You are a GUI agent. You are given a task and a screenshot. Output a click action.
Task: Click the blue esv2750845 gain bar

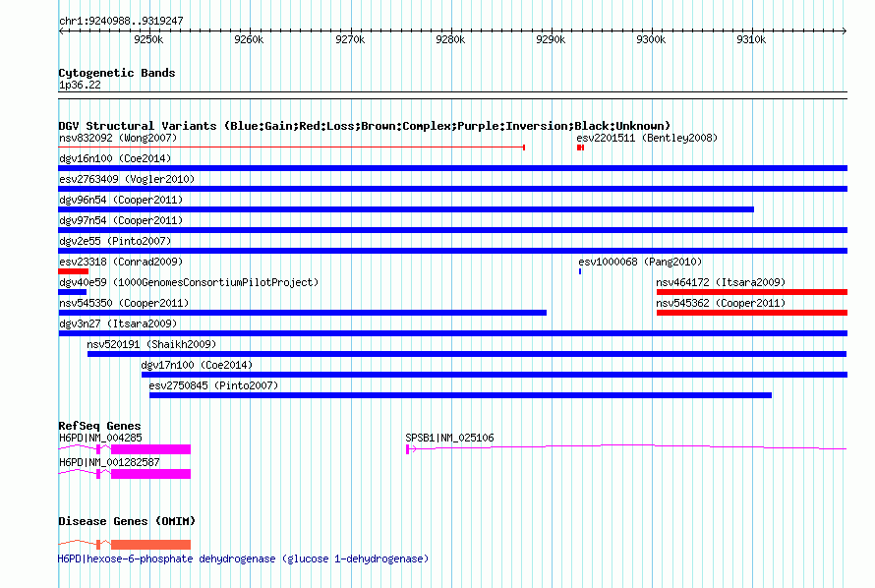460,395
